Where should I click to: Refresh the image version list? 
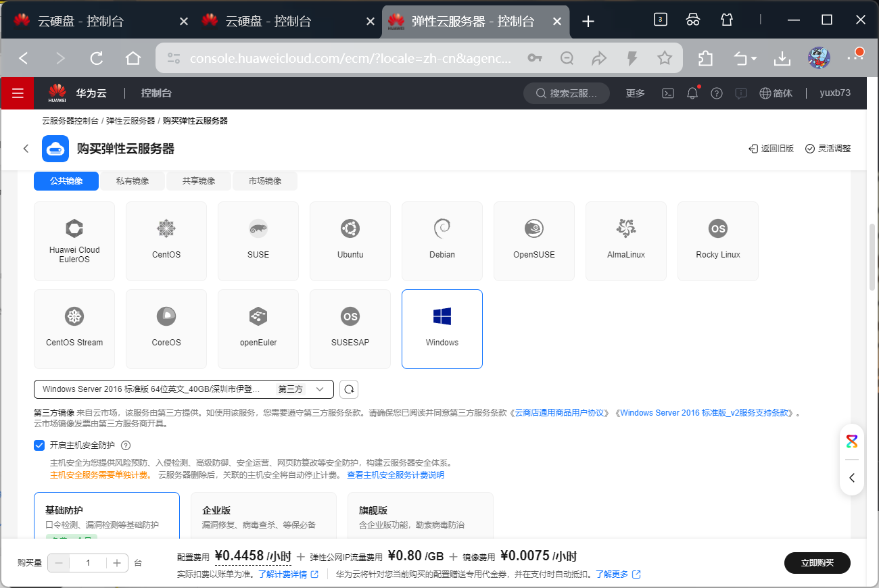point(349,389)
